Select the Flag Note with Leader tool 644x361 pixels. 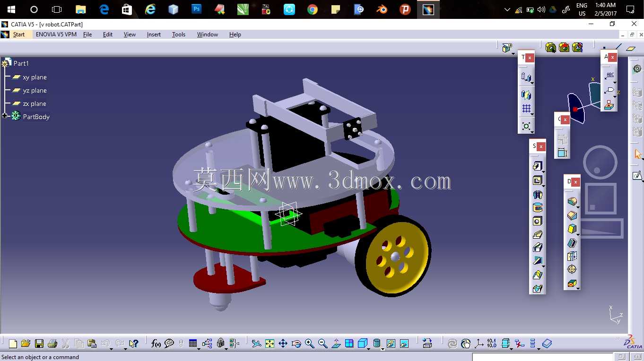click(610, 90)
